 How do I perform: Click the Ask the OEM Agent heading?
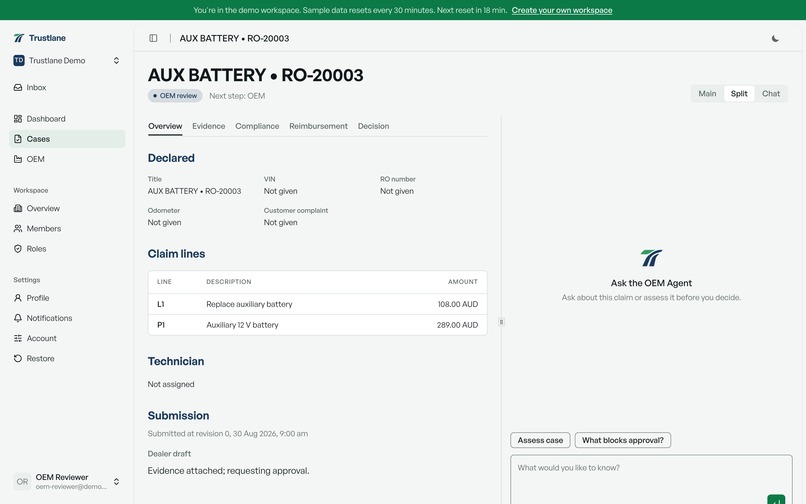[x=651, y=283]
